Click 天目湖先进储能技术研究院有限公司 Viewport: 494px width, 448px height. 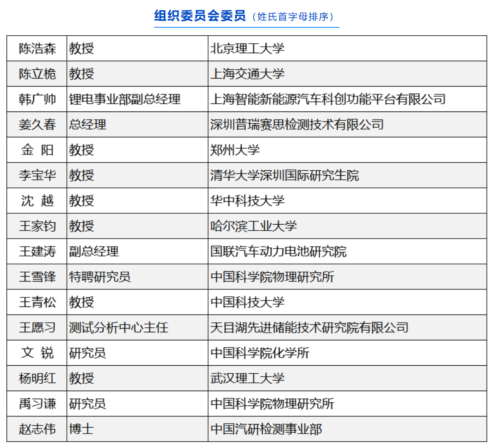click(x=309, y=328)
